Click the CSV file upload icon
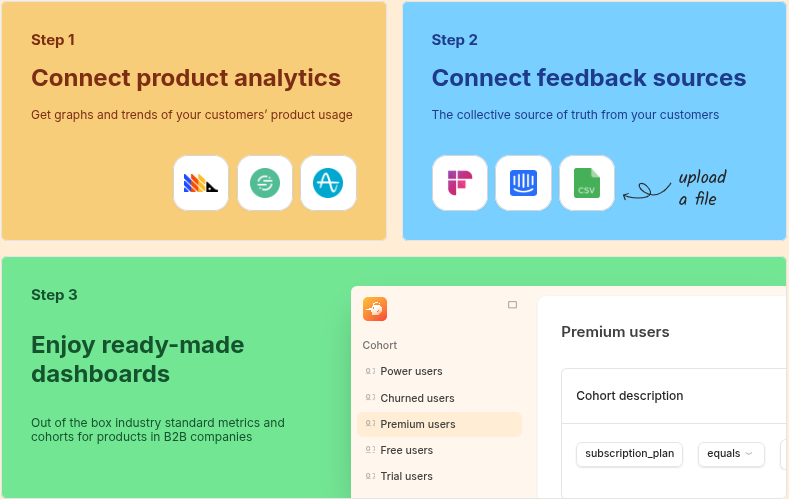789x499 pixels. [587, 183]
